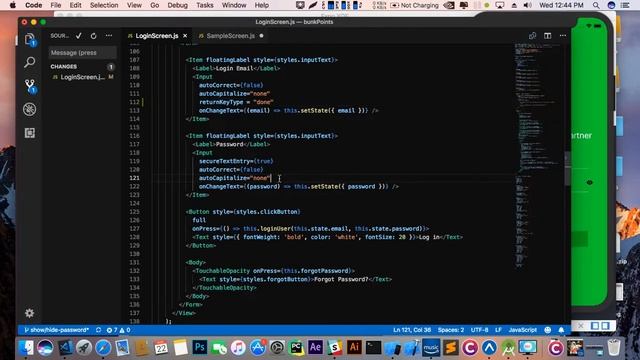Open the Code menu in menu bar
The width and height of the screenshot is (640, 360).
click(x=33, y=5)
